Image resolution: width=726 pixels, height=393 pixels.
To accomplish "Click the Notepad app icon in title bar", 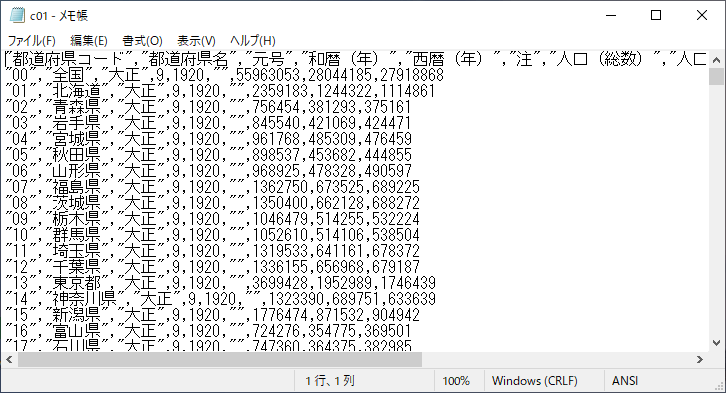I will pyautogui.click(x=17, y=15).
